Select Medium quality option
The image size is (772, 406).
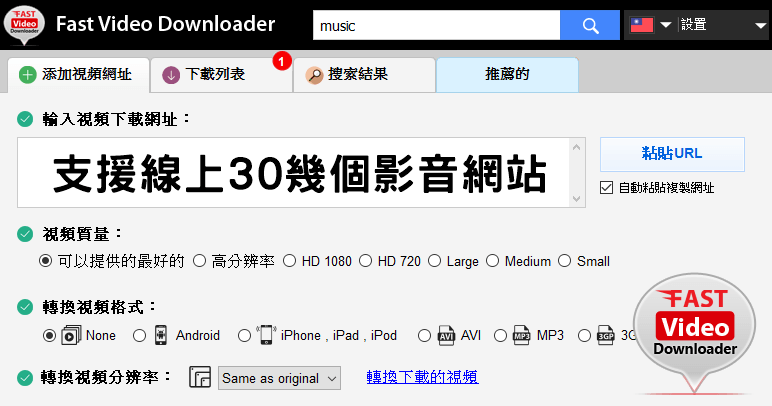point(492,261)
